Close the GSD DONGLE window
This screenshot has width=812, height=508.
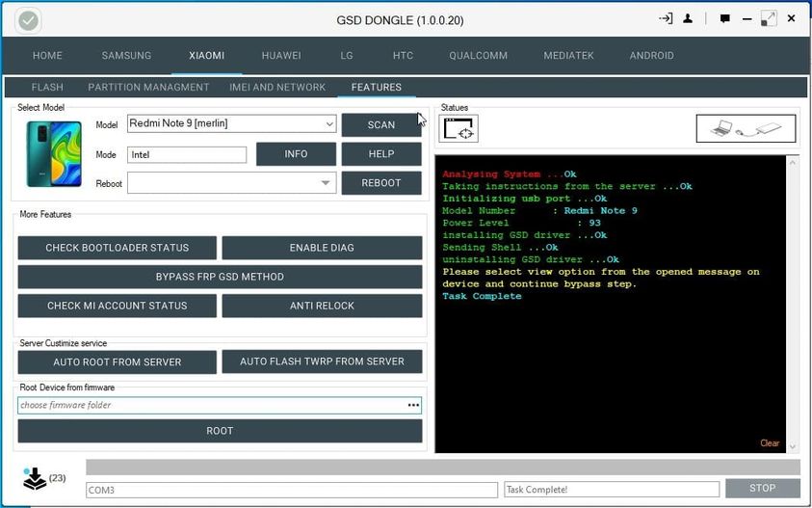pos(791,18)
